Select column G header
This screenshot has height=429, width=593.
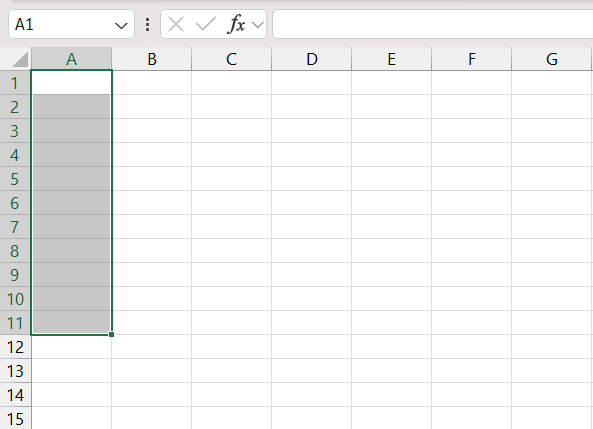pos(552,59)
